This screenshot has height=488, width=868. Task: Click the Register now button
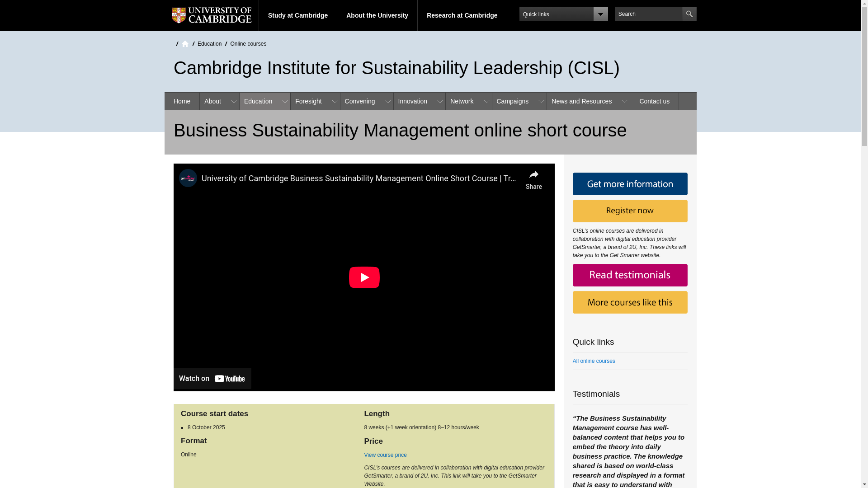[x=630, y=211]
